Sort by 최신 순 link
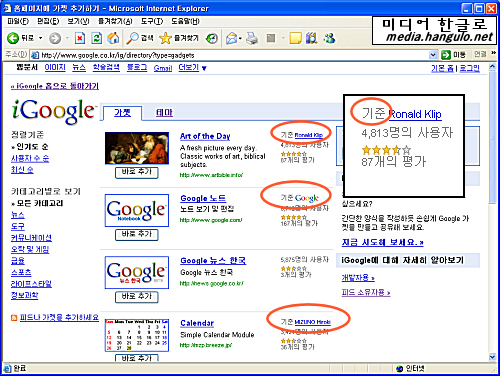 click(x=22, y=170)
